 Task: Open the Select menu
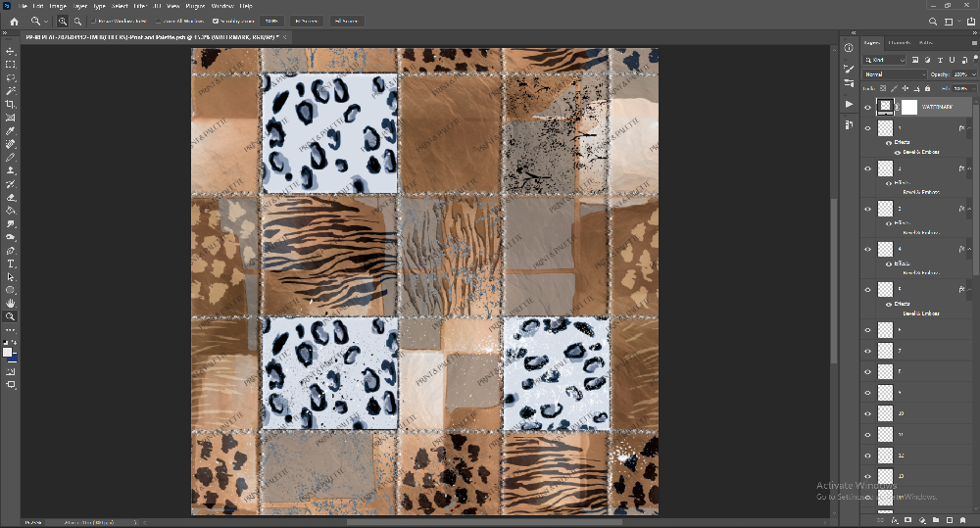coord(120,6)
